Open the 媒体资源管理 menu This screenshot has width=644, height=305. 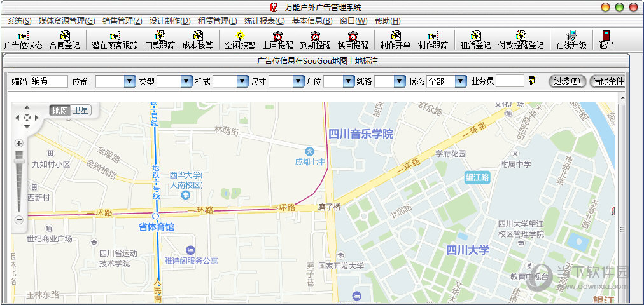66,21
